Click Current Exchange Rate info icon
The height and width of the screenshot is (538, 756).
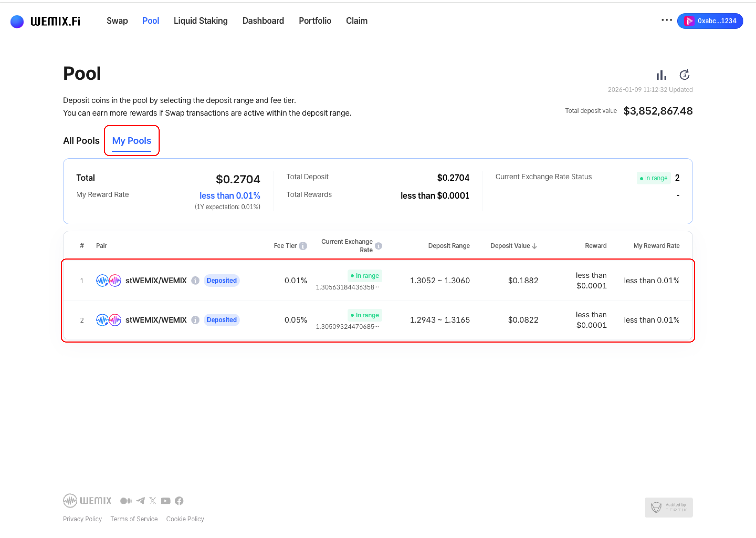379,246
